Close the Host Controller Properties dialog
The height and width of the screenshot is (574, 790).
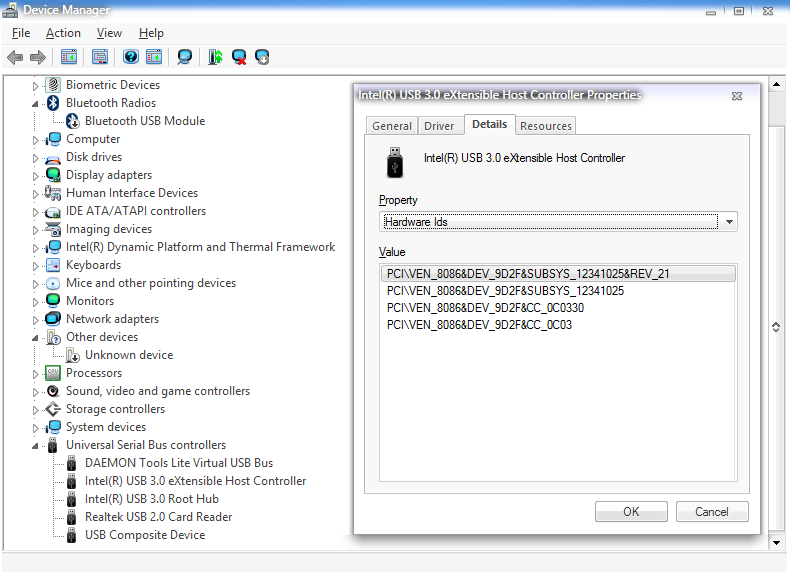737,96
